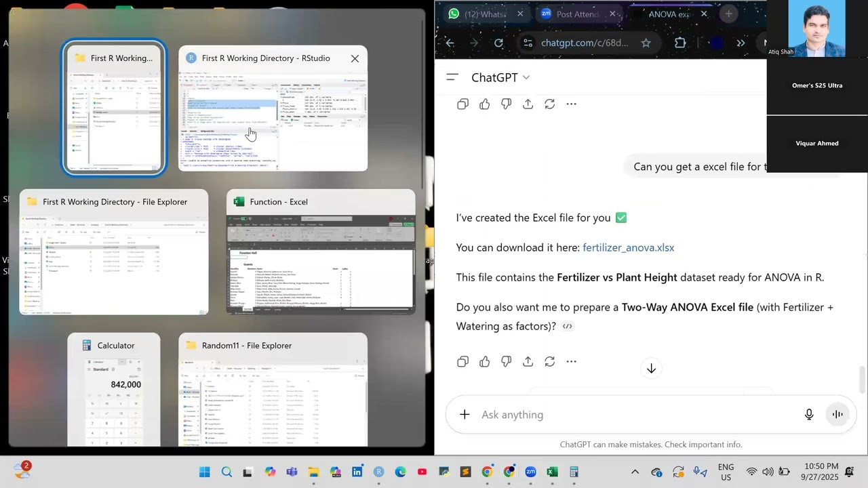The image size is (868, 488).
Task: Open the weather widget on taskbar
Action: click(22, 470)
